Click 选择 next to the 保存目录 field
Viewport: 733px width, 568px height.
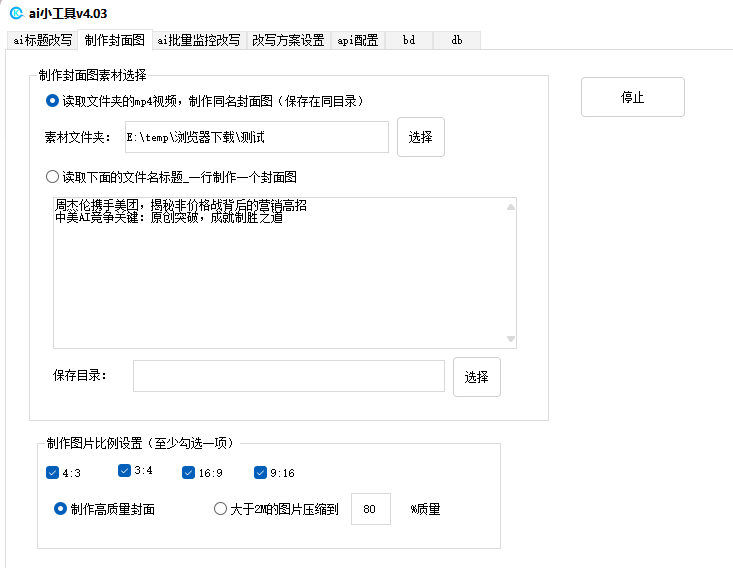(x=476, y=377)
